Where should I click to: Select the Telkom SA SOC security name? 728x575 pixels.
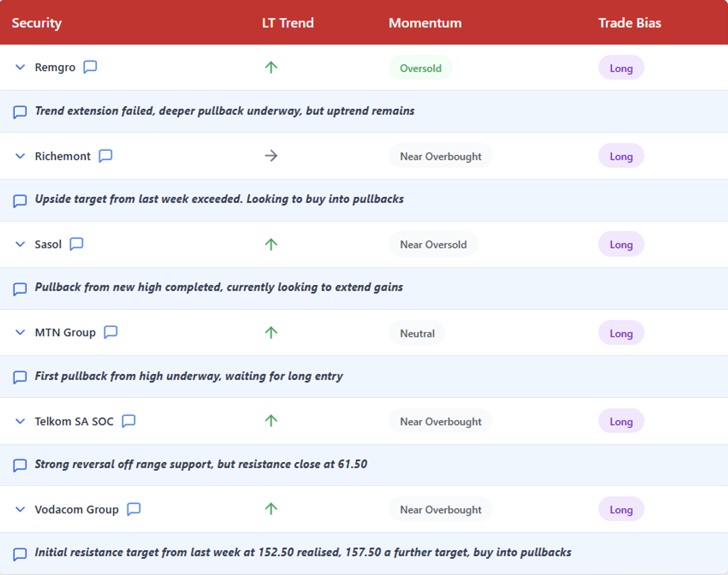(74, 421)
